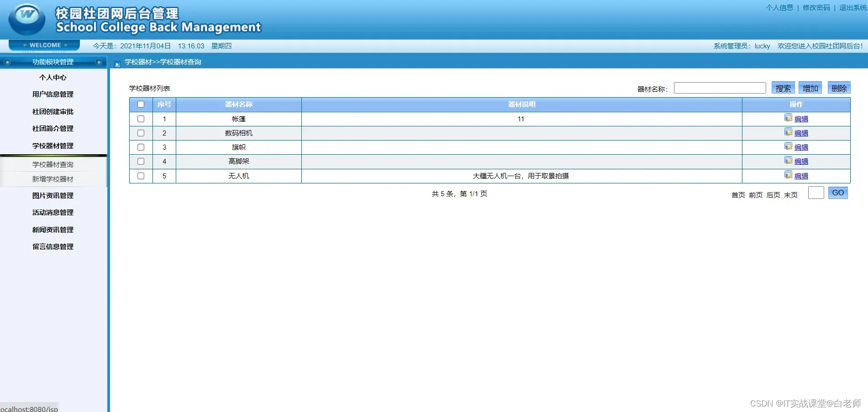Screen dimensions: 868x412
Task: Go to 后页 next page
Action: pos(773,195)
